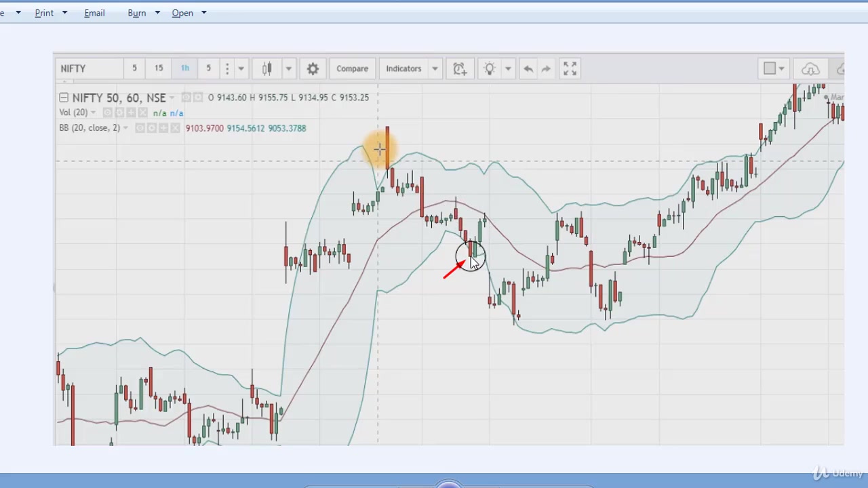Open settings icon in the BB (20, close, 2) row

pos(151,128)
